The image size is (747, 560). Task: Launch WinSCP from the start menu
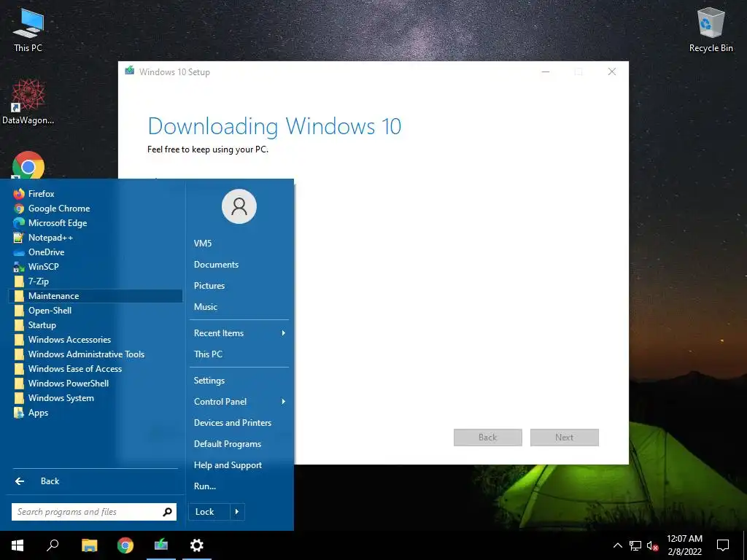tap(43, 267)
